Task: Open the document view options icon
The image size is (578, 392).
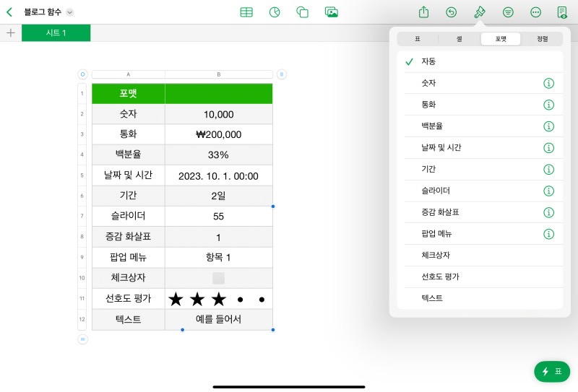Action: click(562, 12)
